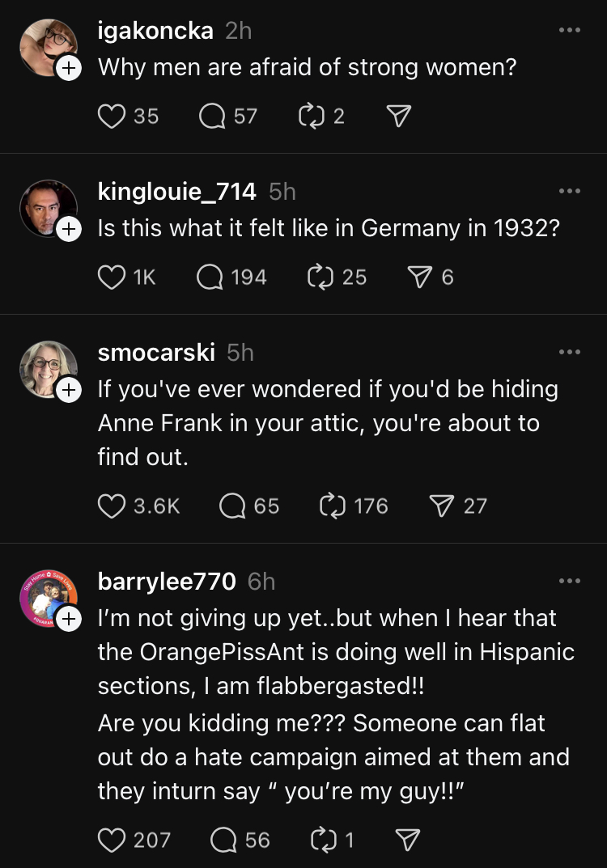The image size is (607, 868).
Task: Open more options for igakoncka's post
Action: [x=569, y=31]
